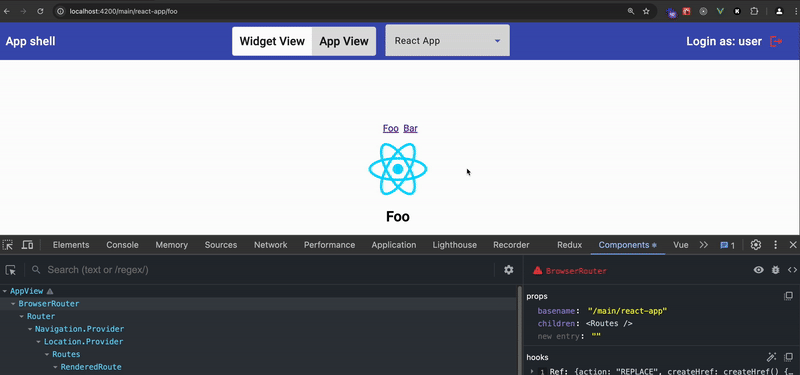
Task: Switch to App View
Action: point(344,41)
